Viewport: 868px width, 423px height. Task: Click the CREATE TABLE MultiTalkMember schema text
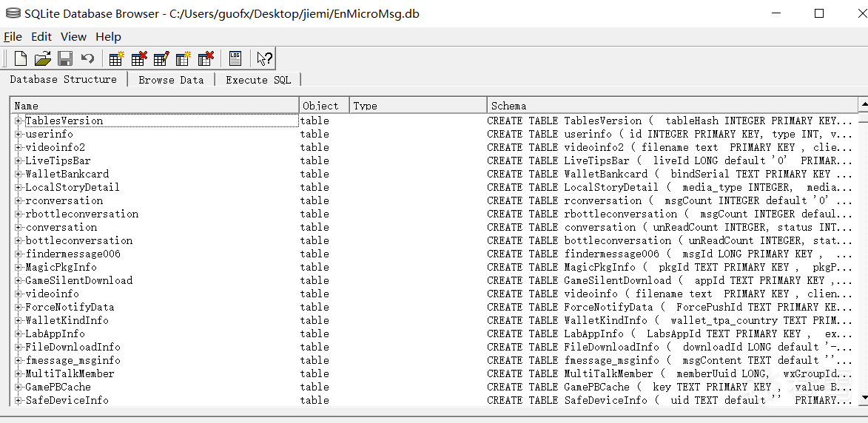pos(670,373)
